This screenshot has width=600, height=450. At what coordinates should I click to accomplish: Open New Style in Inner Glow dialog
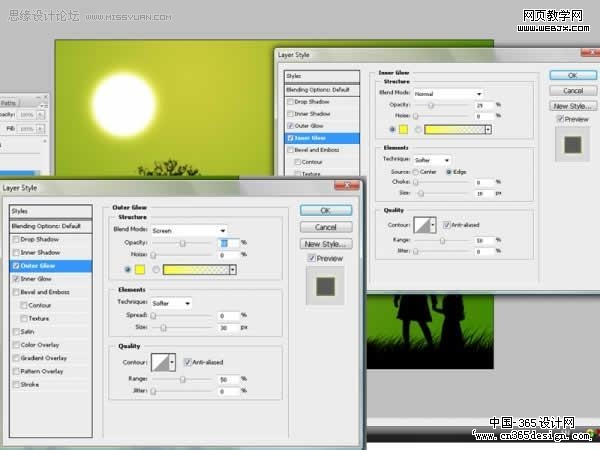573,106
